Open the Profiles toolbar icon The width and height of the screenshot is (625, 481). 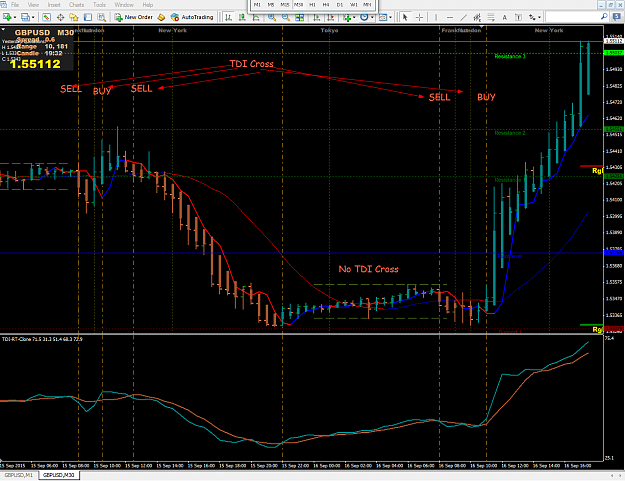point(26,17)
